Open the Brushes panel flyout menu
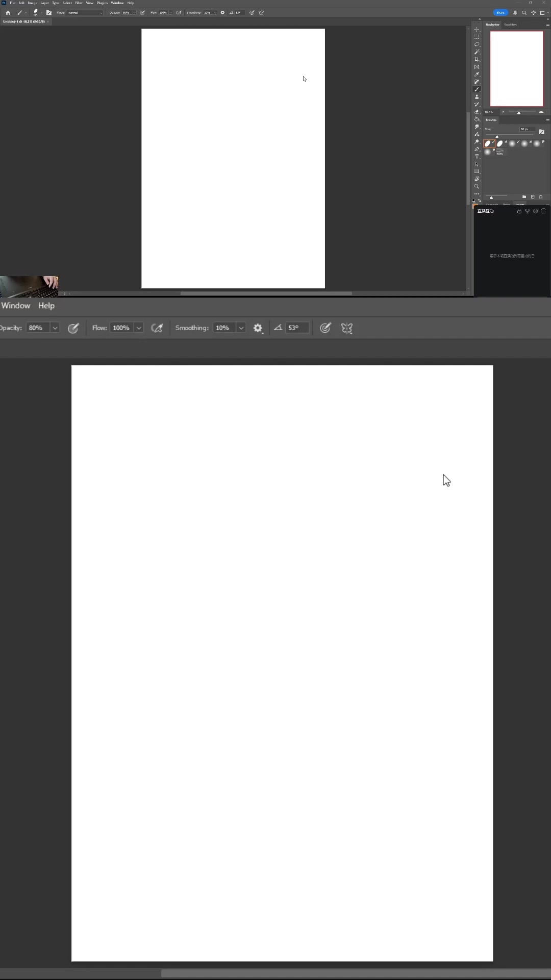 coord(547,120)
